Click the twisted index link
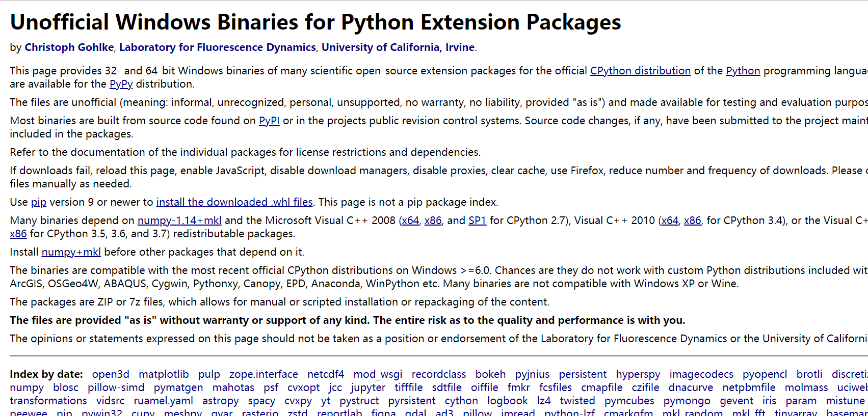Viewport: 868px width, 416px height. click(x=577, y=401)
